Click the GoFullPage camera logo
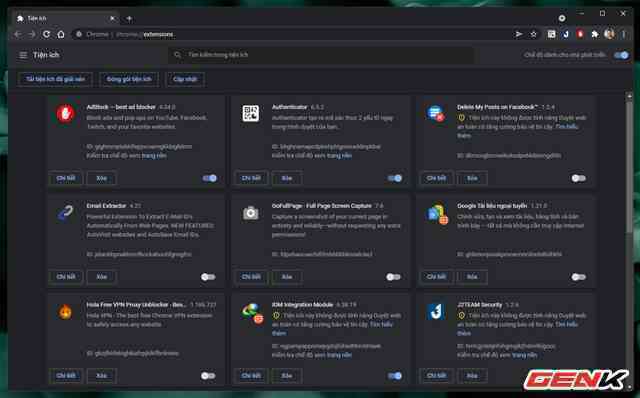Viewport: 640px width, 398px height. coord(251,213)
